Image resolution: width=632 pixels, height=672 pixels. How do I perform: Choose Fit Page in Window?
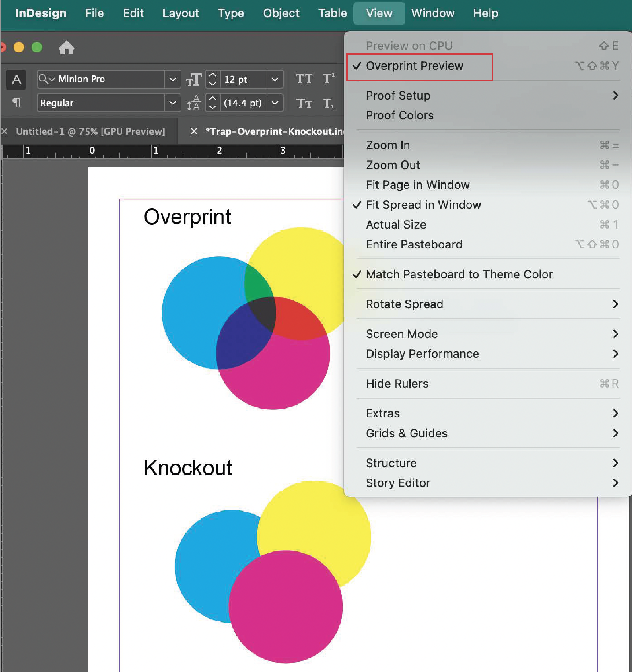[488, 185]
